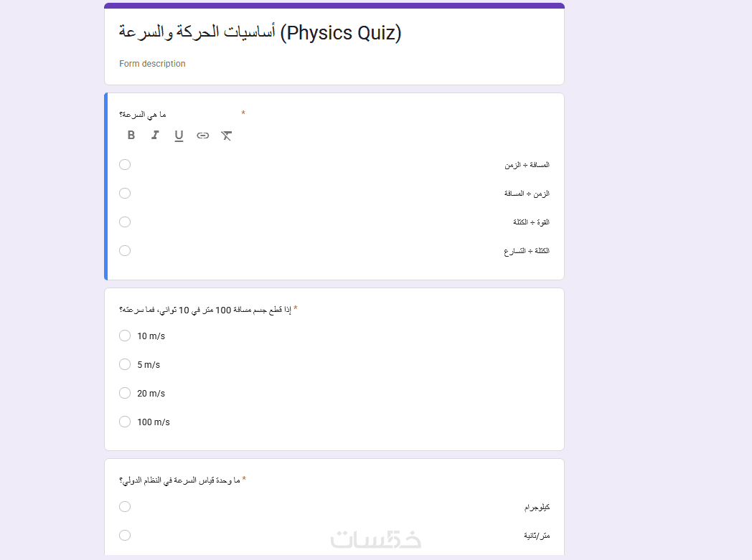
Task: Select the 'كيلوجرام' unit option
Action: coord(125,507)
